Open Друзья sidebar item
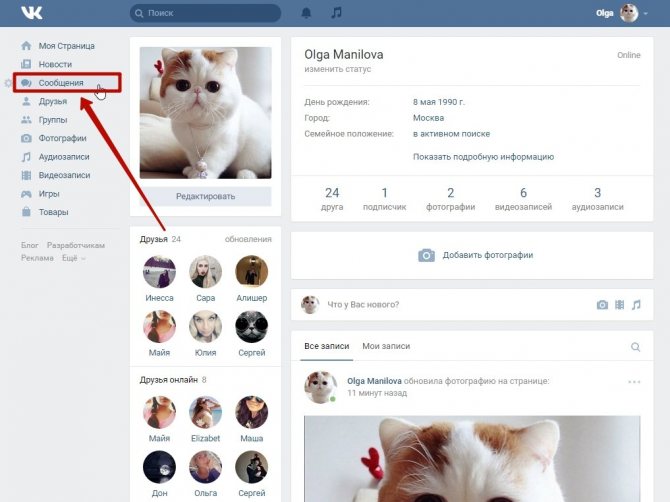Viewport: 670px width, 502px height. pos(53,101)
